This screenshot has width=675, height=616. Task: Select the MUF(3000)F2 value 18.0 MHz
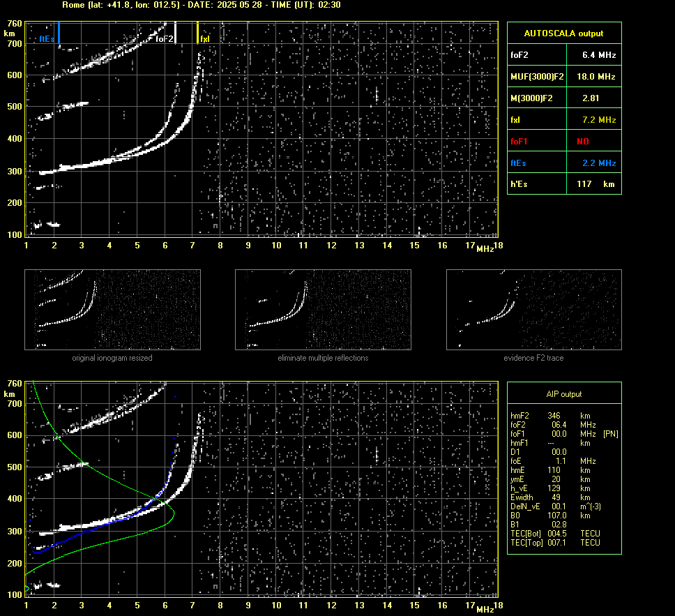(596, 77)
